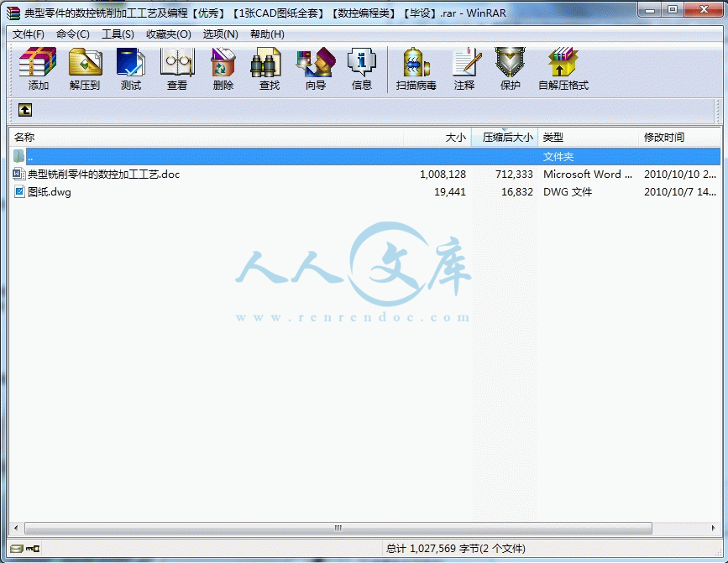
Task: Click the Delete (删除) toolbar icon
Action: pyautogui.click(x=223, y=69)
